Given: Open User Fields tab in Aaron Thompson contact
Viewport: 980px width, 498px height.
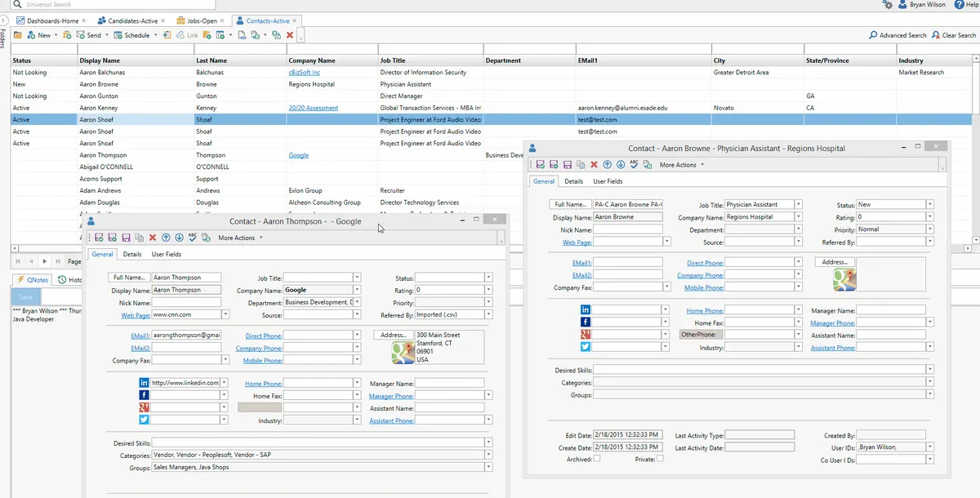Looking at the screenshot, I should [167, 254].
